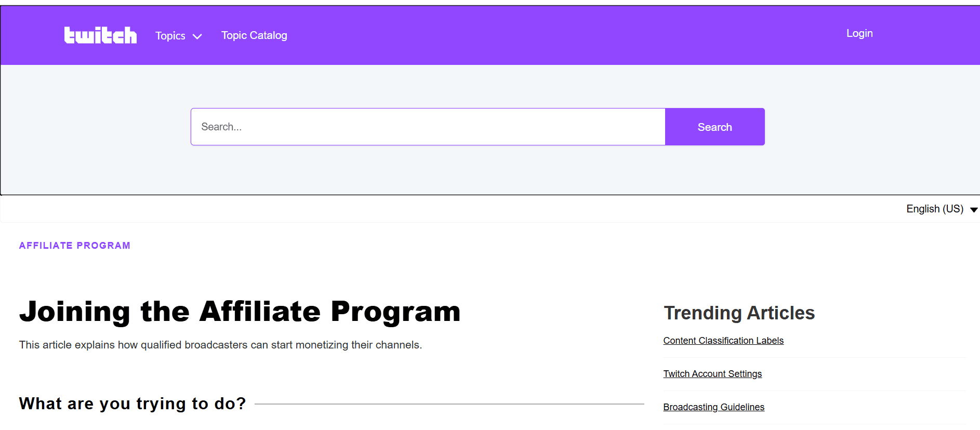The image size is (980, 430).
Task: Open the Affiliate Program breadcrumb link
Action: click(x=75, y=246)
